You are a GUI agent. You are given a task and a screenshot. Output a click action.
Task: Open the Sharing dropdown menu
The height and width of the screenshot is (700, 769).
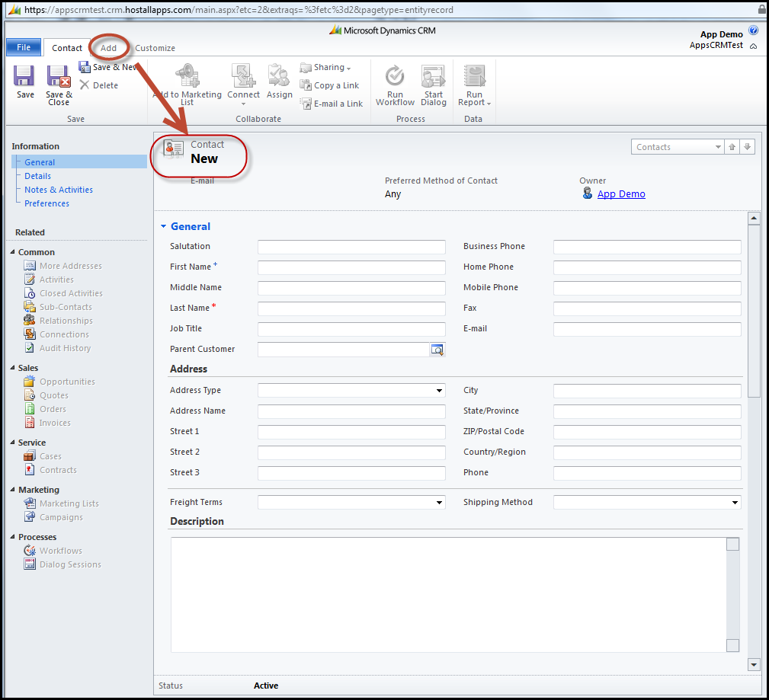point(325,67)
